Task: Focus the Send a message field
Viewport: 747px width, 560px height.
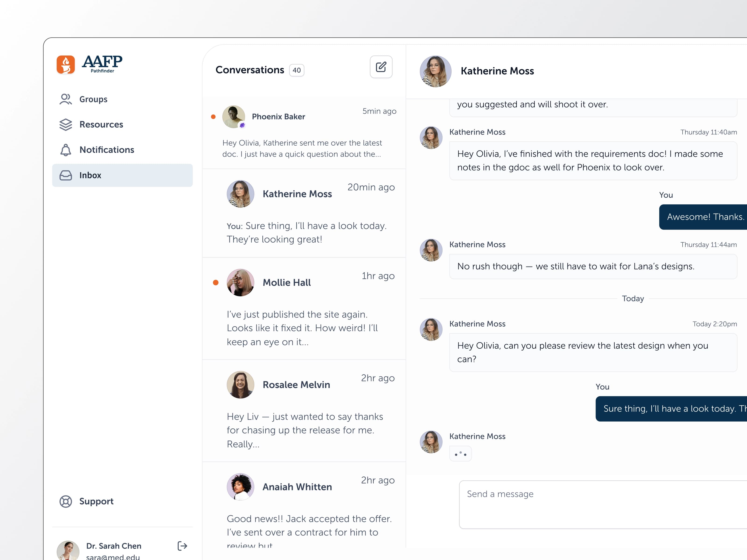Action: tap(603, 505)
